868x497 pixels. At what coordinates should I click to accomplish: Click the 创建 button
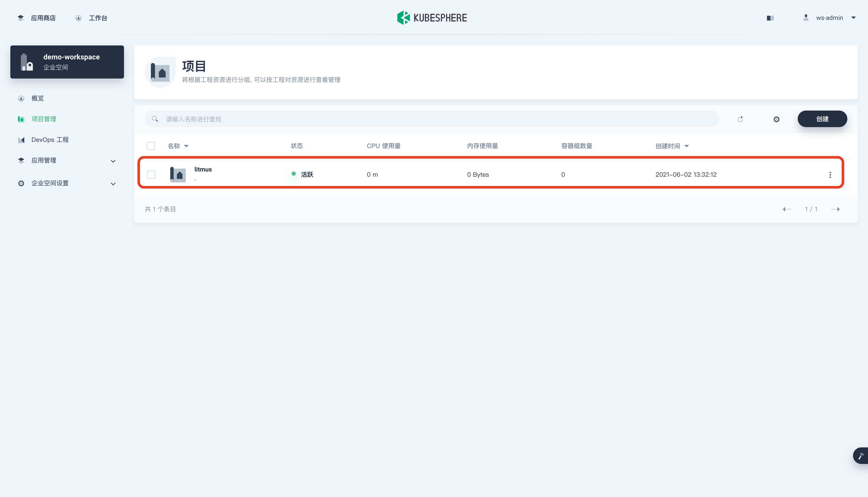822,119
